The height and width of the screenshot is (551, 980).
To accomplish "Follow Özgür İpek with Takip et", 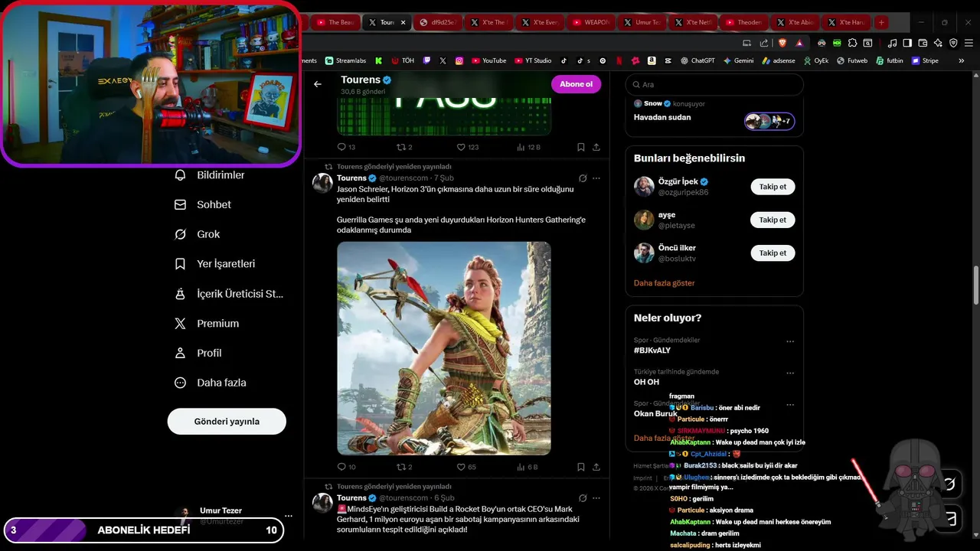I will [773, 187].
